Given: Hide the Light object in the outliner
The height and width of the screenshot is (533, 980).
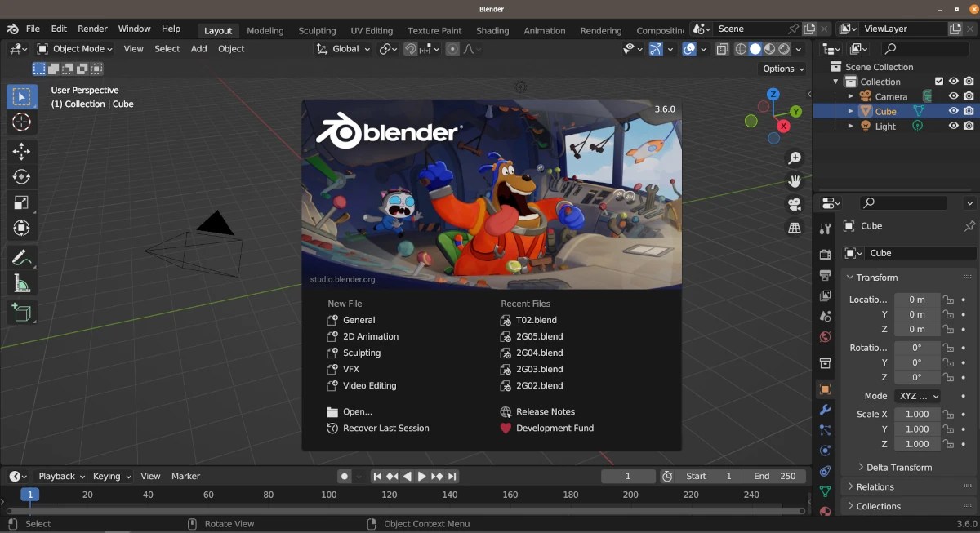Looking at the screenshot, I should point(953,126).
